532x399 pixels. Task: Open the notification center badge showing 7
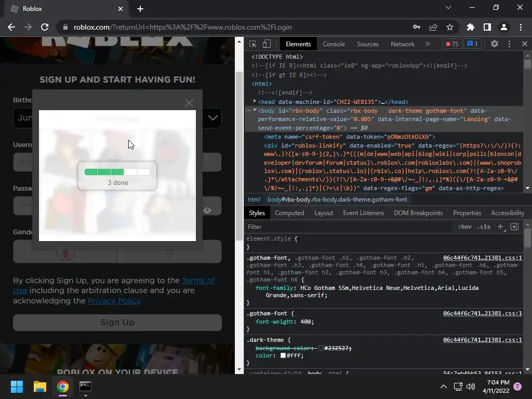click(517, 387)
